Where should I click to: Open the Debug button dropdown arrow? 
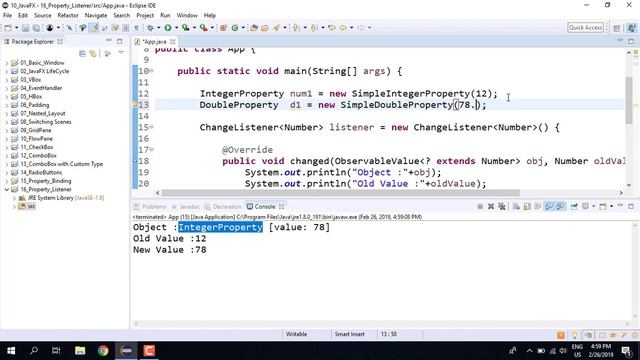coord(159,28)
